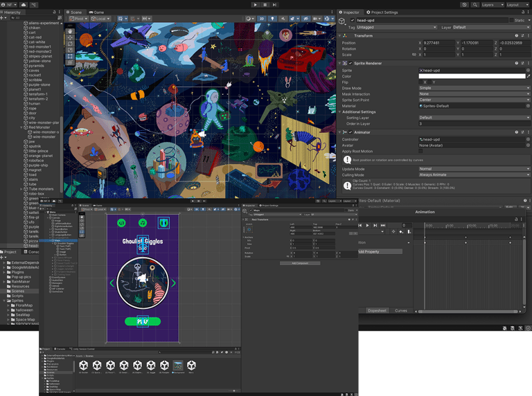Enable the Static checkbox
This screenshot has height=396, width=532.
pyautogui.click(x=511, y=20)
